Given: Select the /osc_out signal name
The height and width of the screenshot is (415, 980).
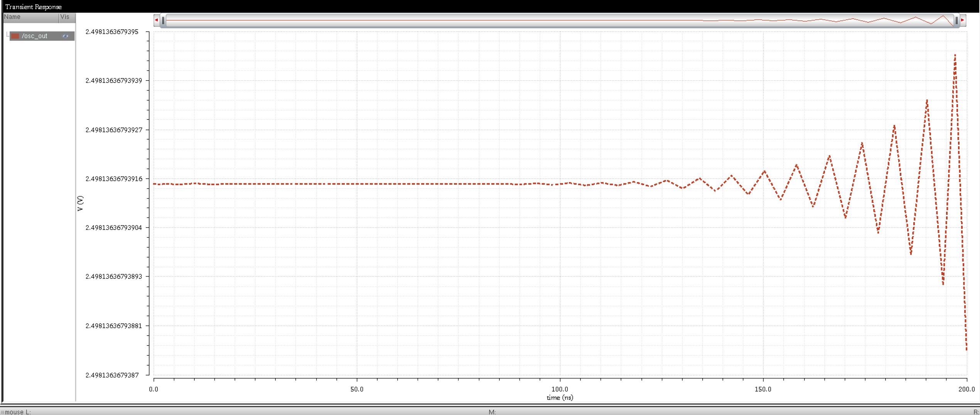Looking at the screenshot, I should tap(35, 36).
